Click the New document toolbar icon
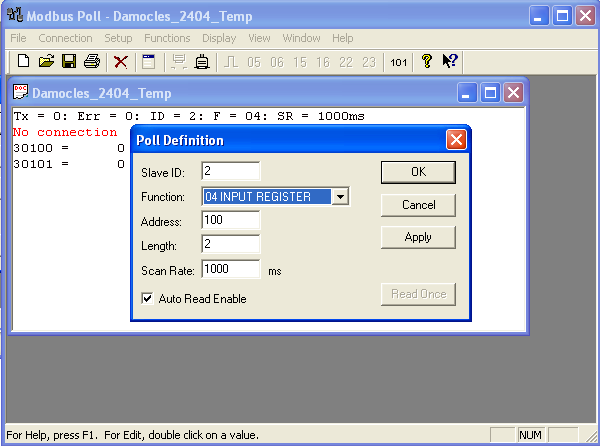This screenshot has height=446, width=600. 24,61
